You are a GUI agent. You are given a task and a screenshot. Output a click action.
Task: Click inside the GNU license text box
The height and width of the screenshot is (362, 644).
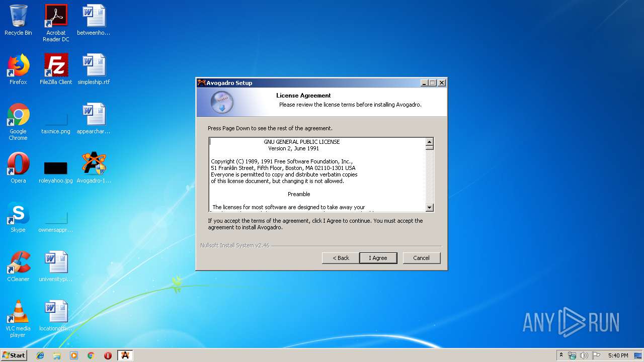(x=317, y=174)
